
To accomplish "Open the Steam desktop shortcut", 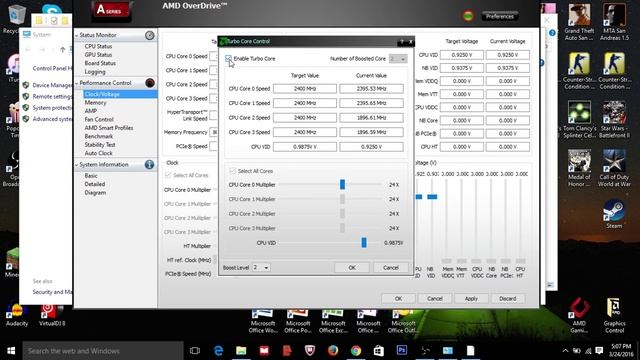I will [614, 214].
